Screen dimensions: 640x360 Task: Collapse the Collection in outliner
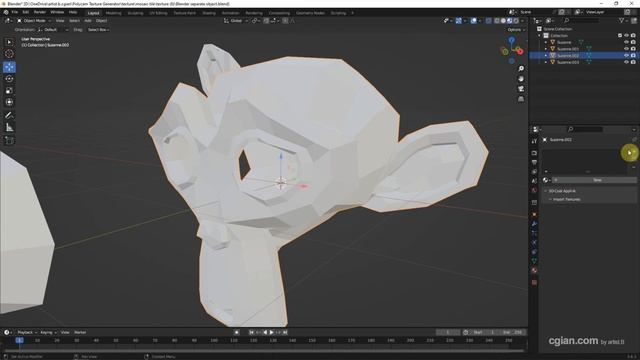tap(539, 36)
